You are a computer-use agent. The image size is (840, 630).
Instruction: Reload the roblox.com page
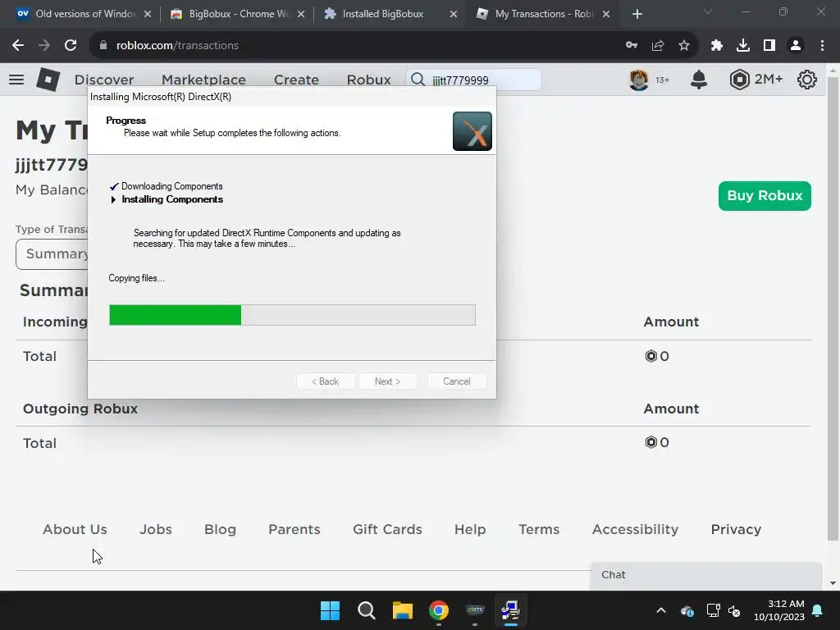pos(71,46)
